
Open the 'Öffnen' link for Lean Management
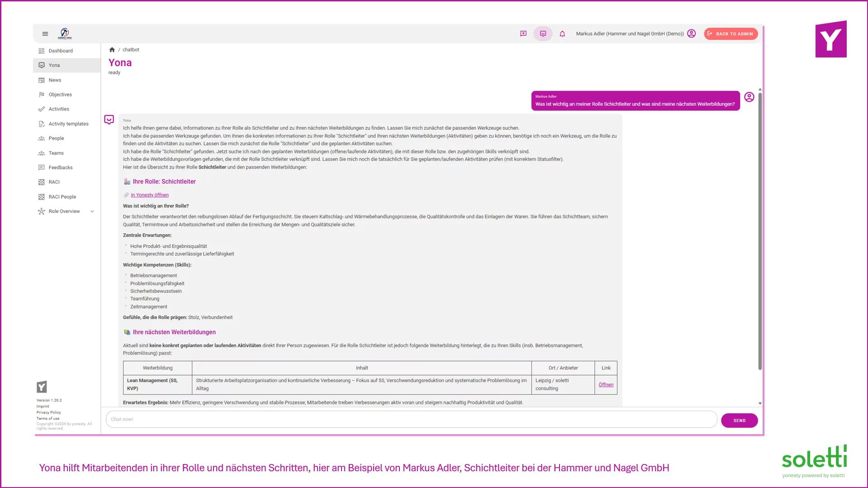tap(606, 385)
